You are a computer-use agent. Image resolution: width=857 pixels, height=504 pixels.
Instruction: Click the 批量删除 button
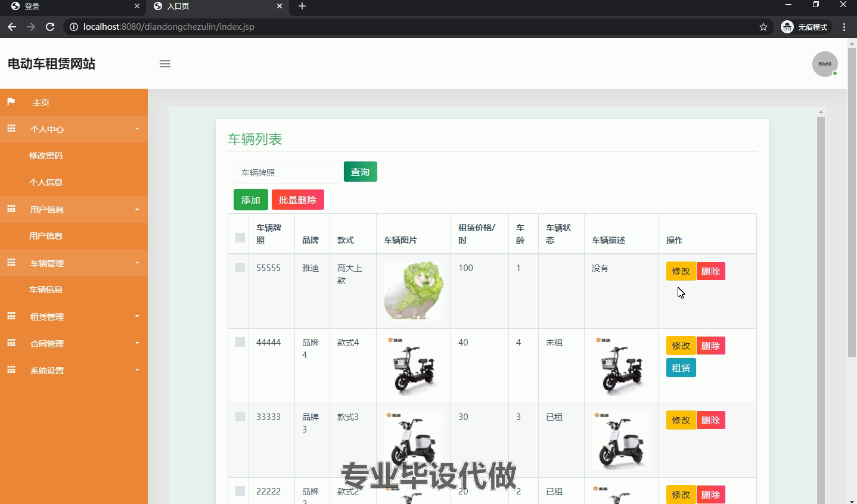click(x=298, y=200)
